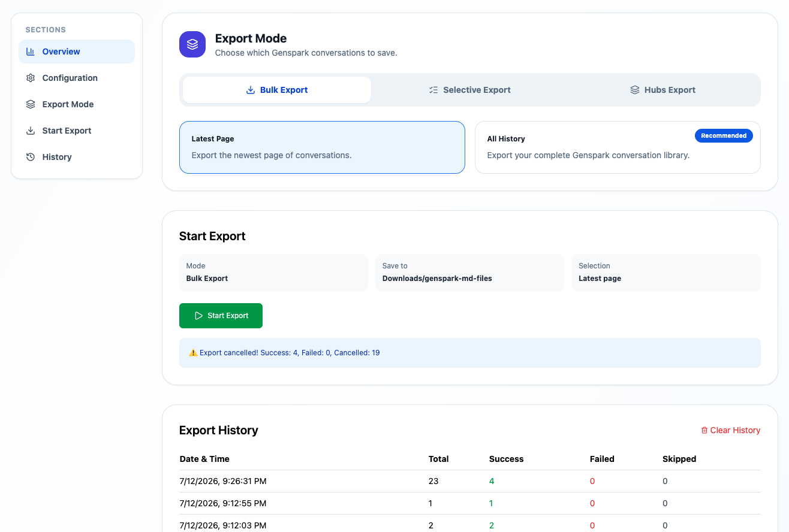Click the play icon on Start Export button
Screen dimensions: 789x532
coord(198,316)
